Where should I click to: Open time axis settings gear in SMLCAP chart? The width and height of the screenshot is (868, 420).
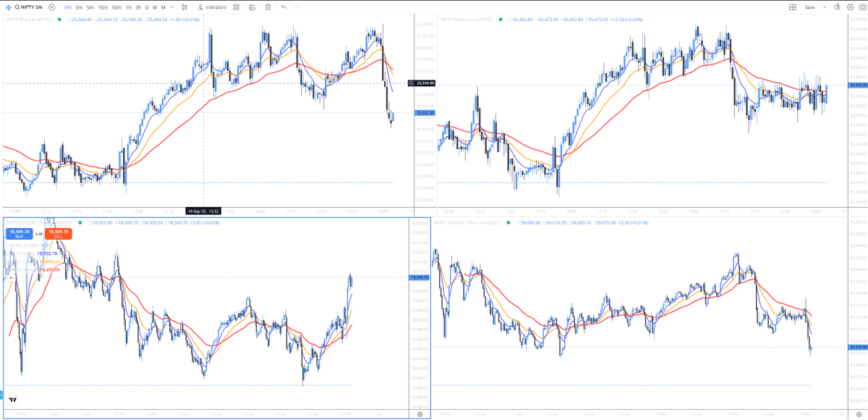[x=420, y=413]
